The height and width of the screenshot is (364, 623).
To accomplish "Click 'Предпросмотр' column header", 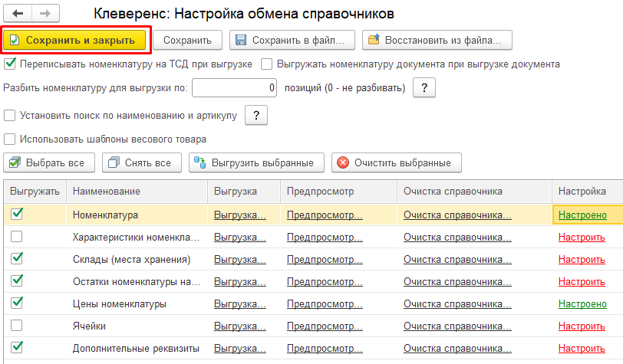I will 338,192.
